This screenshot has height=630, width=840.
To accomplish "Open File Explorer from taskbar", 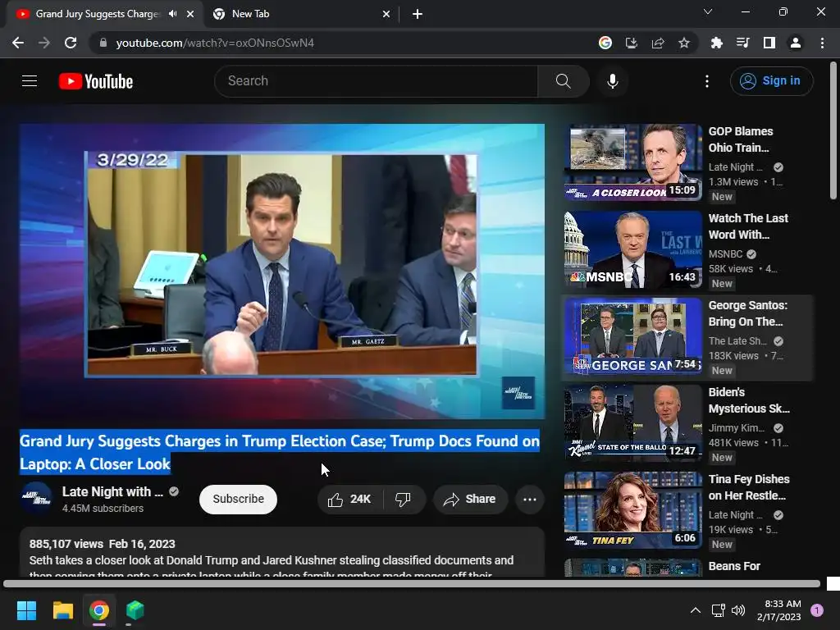I will point(62,610).
